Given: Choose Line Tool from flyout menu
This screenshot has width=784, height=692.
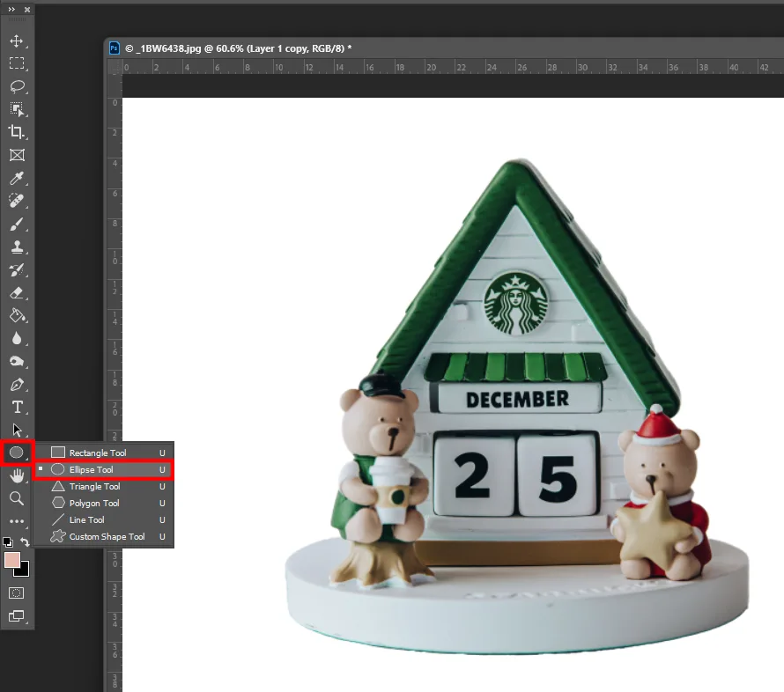Looking at the screenshot, I should tap(104, 519).
